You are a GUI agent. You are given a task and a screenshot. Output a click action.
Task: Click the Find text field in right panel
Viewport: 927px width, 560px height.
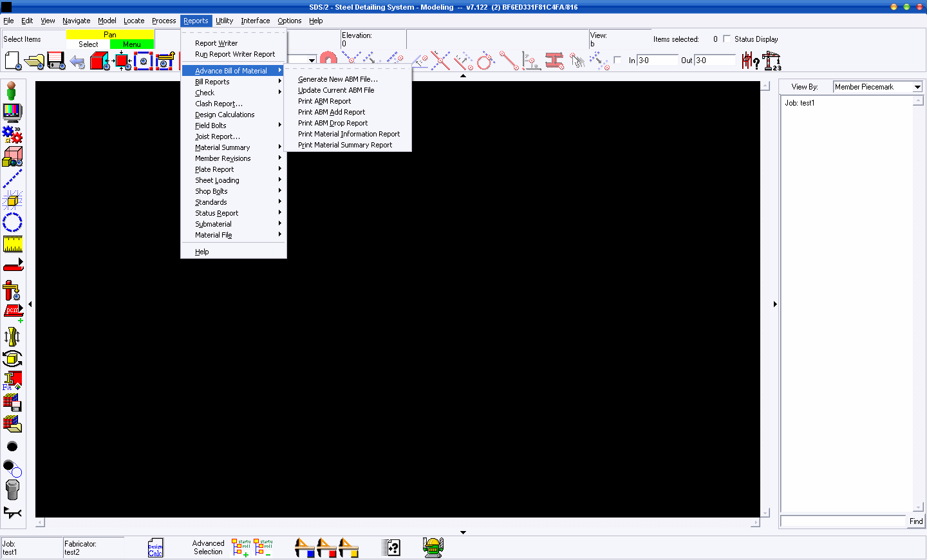pos(843,521)
